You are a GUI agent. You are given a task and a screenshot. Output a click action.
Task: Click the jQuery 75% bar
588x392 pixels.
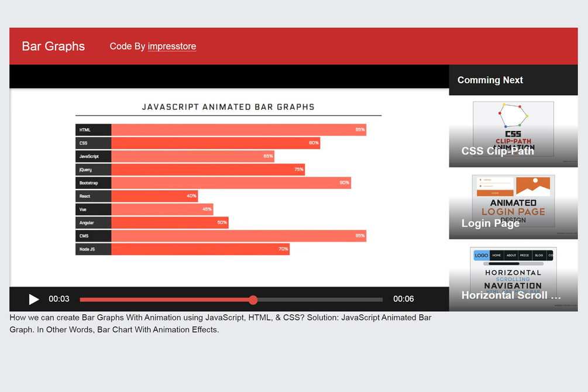208,170
